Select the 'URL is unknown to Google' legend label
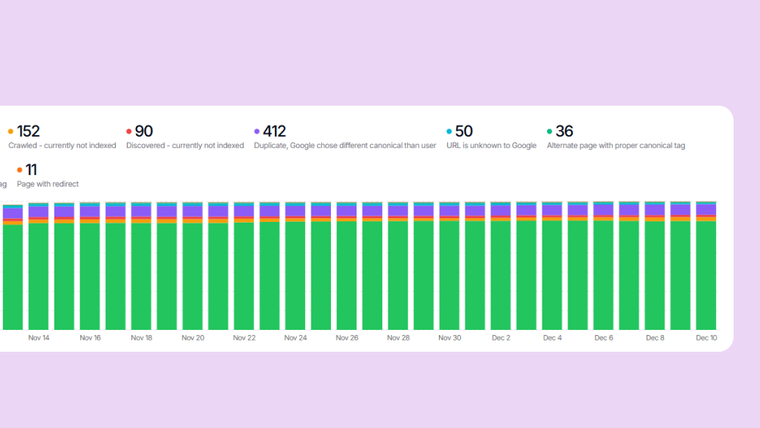 tap(491, 146)
